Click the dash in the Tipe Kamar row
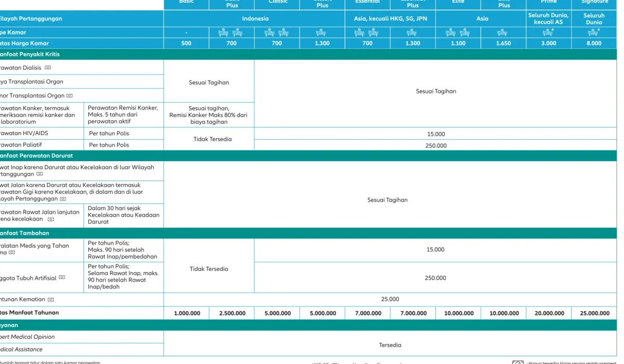This screenshot has height=364, width=624. click(186, 33)
